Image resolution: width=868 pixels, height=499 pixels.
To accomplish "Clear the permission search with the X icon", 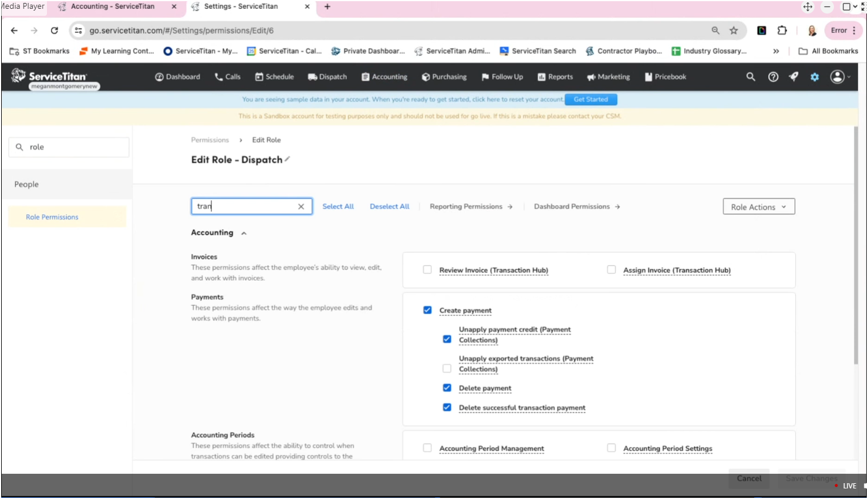I will [301, 207].
